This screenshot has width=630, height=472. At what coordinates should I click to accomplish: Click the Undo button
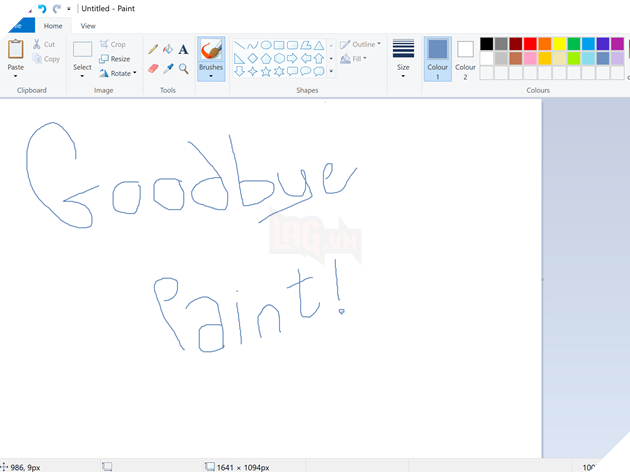pos(42,8)
